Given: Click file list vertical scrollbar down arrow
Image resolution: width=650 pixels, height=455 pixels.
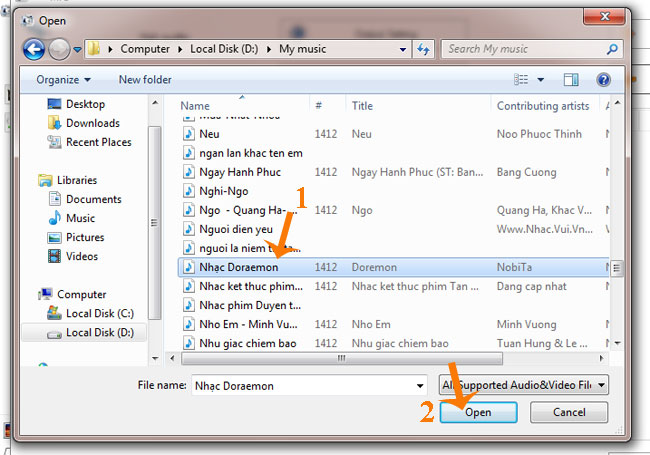Looking at the screenshot, I should 618,344.
